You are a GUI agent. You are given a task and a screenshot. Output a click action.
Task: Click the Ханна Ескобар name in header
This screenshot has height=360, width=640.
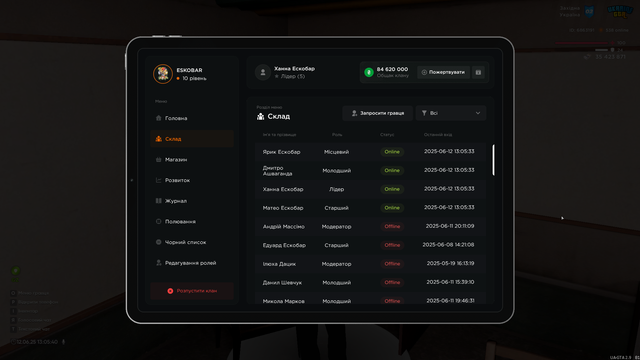(294, 69)
